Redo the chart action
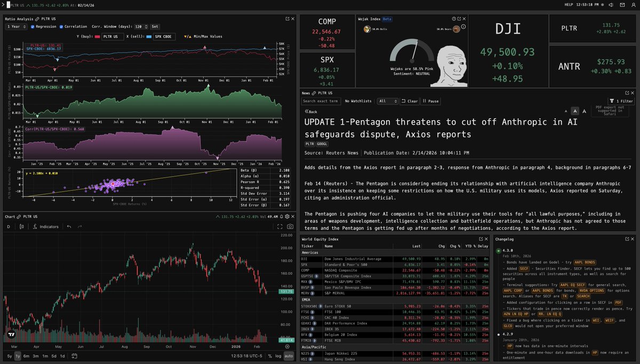640x364 pixels. (80, 227)
